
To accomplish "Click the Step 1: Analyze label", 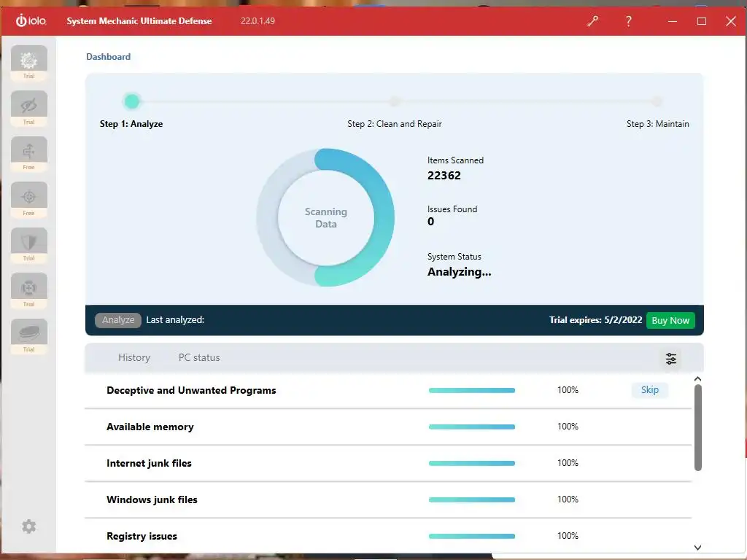I will (131, 124).
